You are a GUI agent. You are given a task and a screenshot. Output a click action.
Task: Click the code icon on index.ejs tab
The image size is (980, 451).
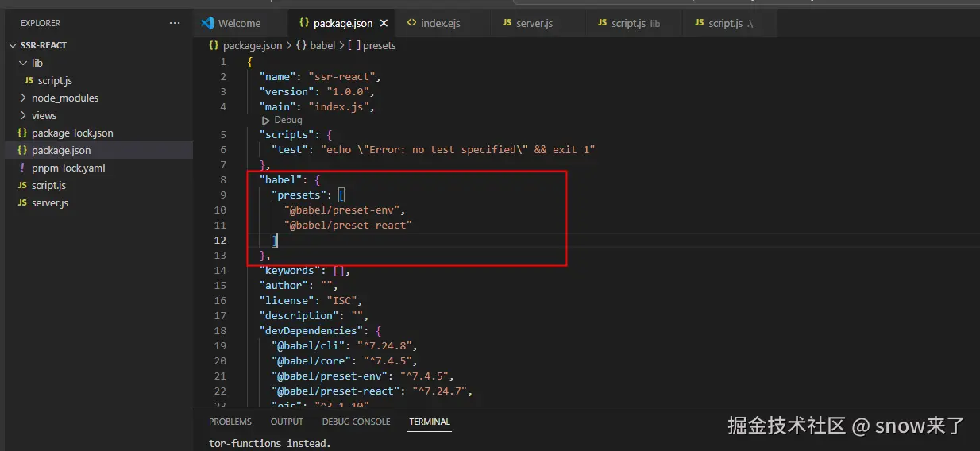point(411,24)
